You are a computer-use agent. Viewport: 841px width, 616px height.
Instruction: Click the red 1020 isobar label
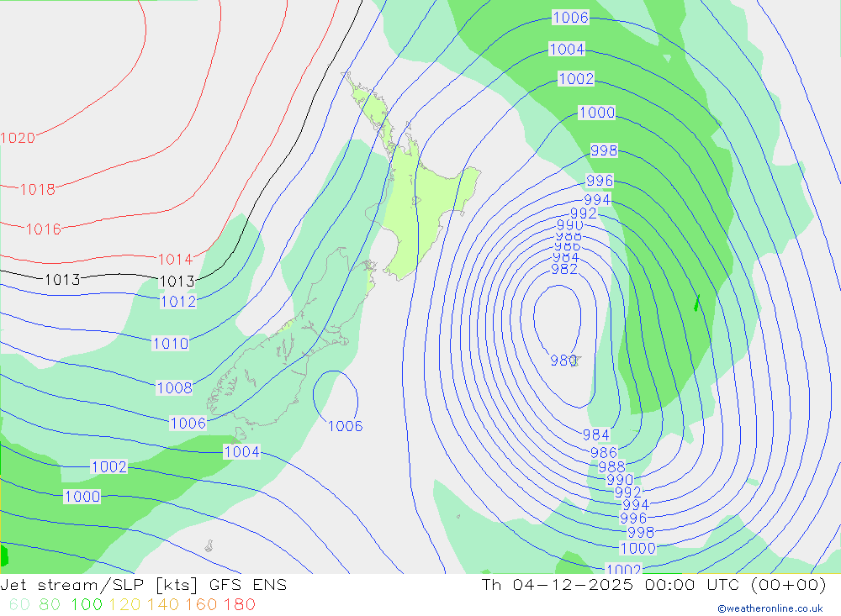(18, 139)
